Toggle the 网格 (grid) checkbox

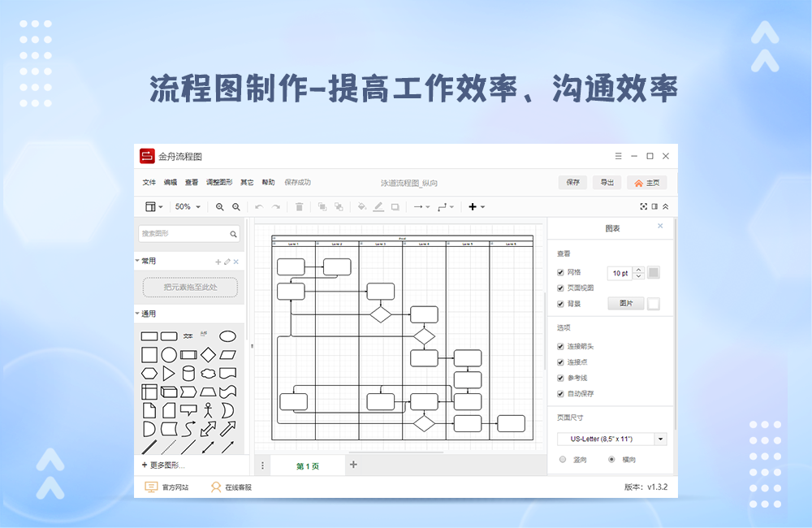pyautogui.click(x=559, y=272)
